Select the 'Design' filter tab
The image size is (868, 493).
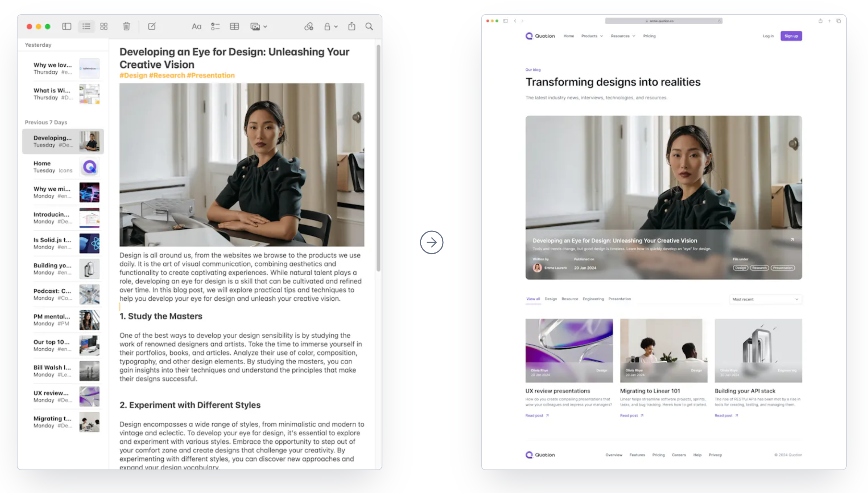[x=550, y=298]
